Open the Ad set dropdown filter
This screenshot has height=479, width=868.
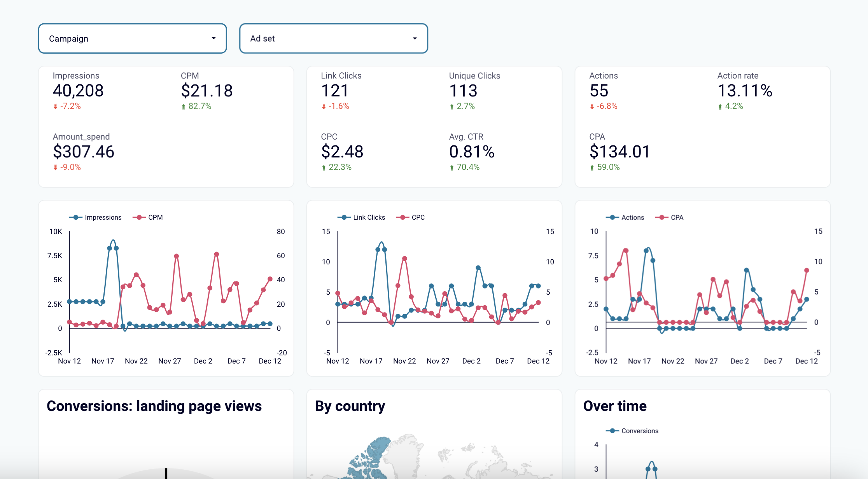pos(334,38)
